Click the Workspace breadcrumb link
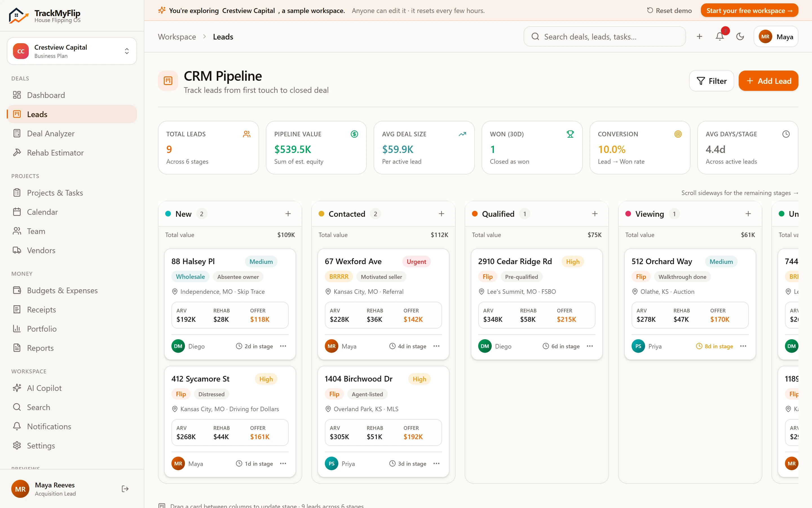This screenshot has width=812, height=508. click(177, 37)
